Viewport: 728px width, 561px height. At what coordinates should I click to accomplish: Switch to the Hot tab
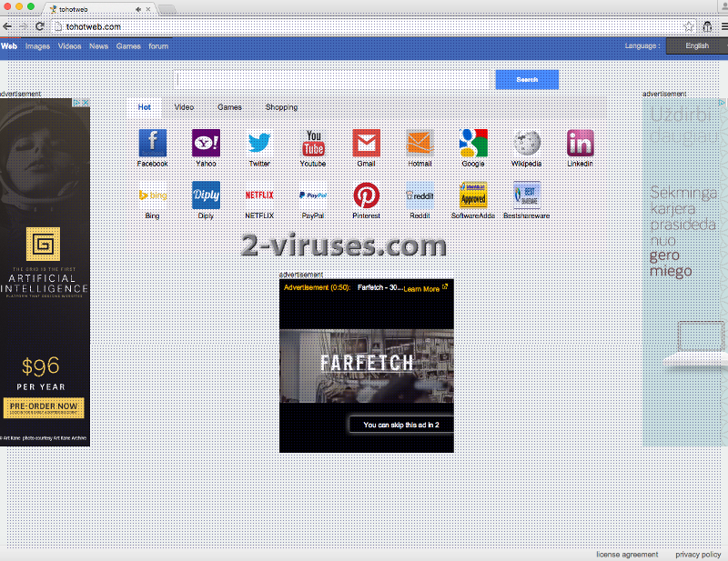(x=145, y=107)
